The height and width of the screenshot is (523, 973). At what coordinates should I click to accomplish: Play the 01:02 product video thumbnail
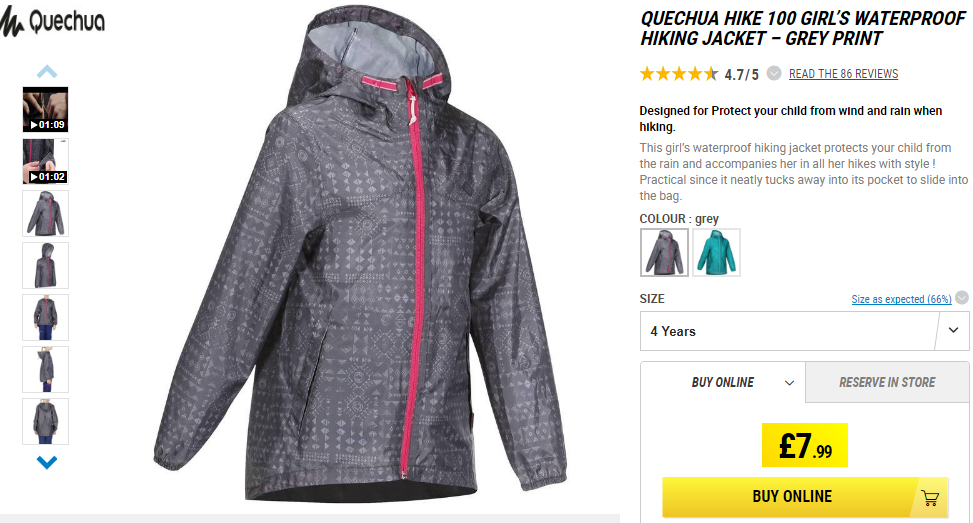pyautogui.click(x=45, y=161)
